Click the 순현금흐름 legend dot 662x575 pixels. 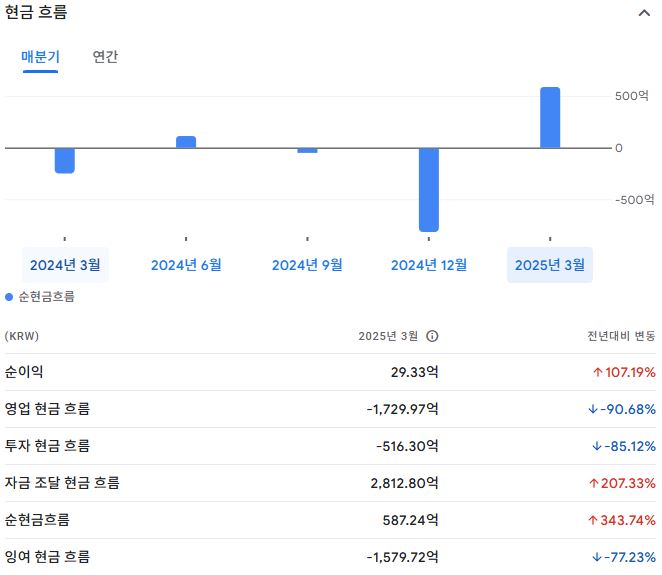pos(9,297)
